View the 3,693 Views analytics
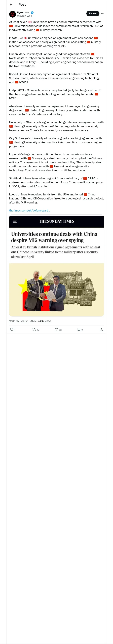The width and height of the screenshot is (113, 644). pyautogui.click(x=45, y=321)
